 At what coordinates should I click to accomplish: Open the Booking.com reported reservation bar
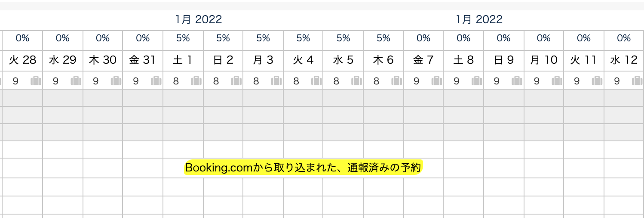coord(303,168)
